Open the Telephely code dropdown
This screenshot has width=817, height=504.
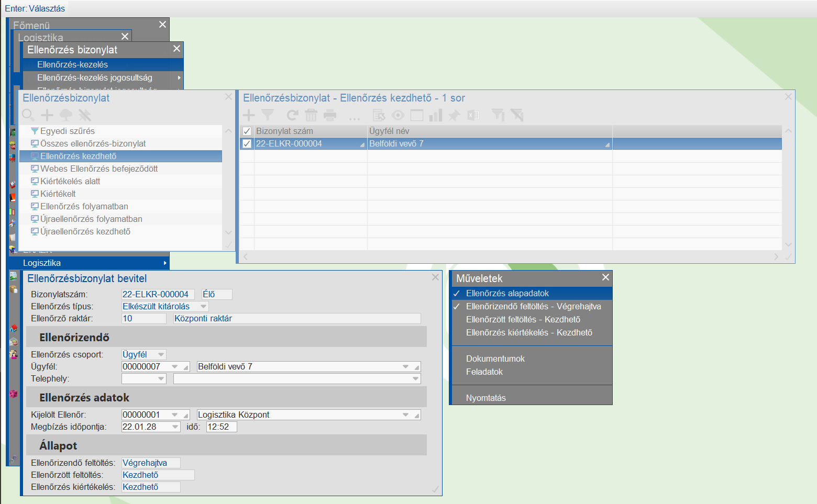pos(161,378)
